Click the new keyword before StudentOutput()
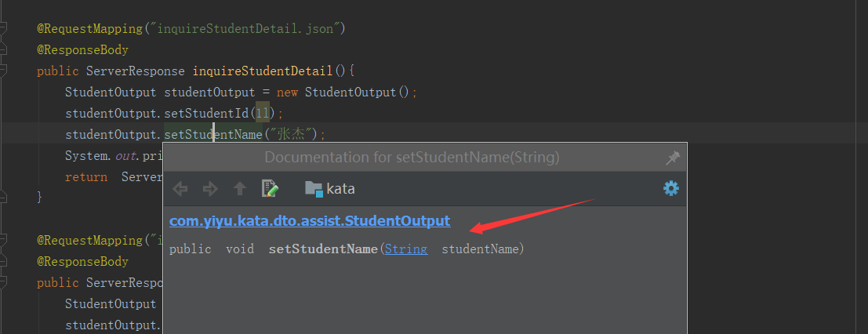 [x=287, y=93]
